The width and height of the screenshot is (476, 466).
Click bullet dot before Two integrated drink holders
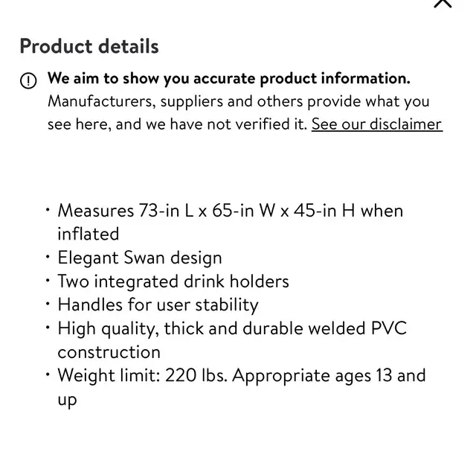coord(48,280)
